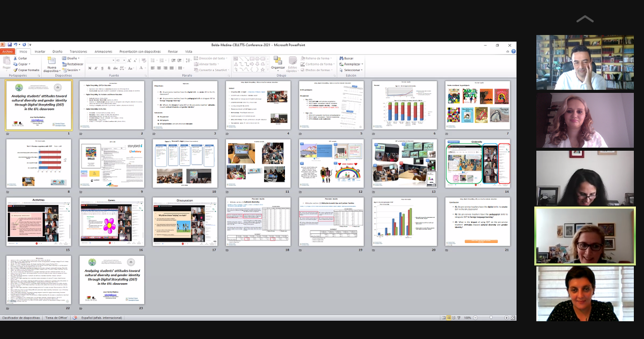Image resolution: width=644 pixels, height=339 pixels.
Task: Open the Archivo file tab
Action: (7, 51)
